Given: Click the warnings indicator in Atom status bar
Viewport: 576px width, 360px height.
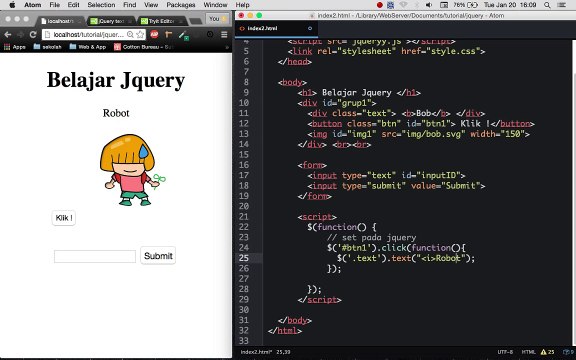Looking at the screenshot, I should [547, 352].
